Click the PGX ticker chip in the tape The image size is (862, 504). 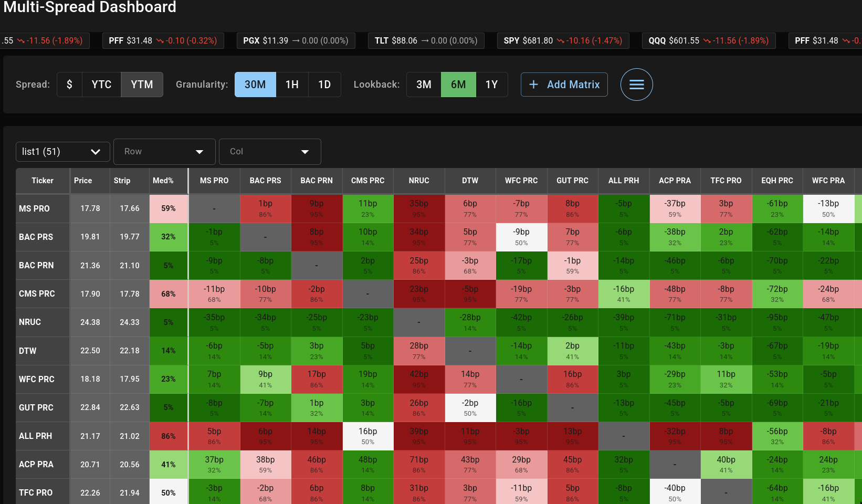click(x=296, y=40)
